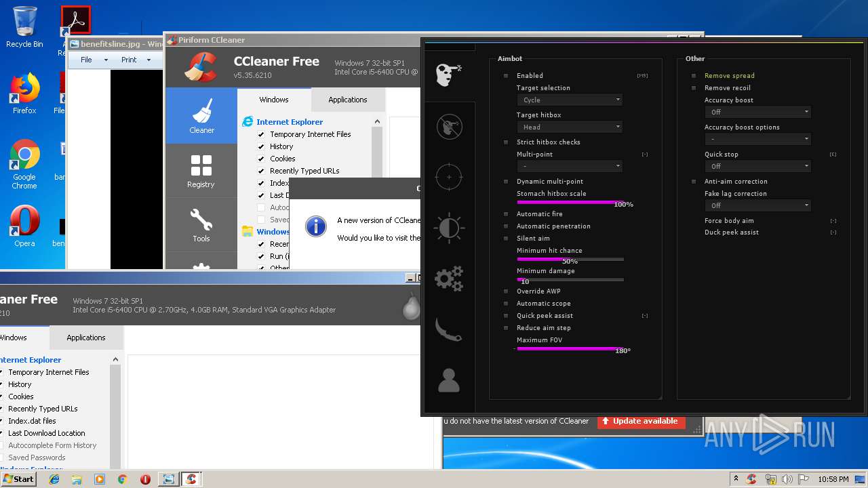Open Windows Explorer folder taskbar icon
The image size is (868, 488).
77,479
